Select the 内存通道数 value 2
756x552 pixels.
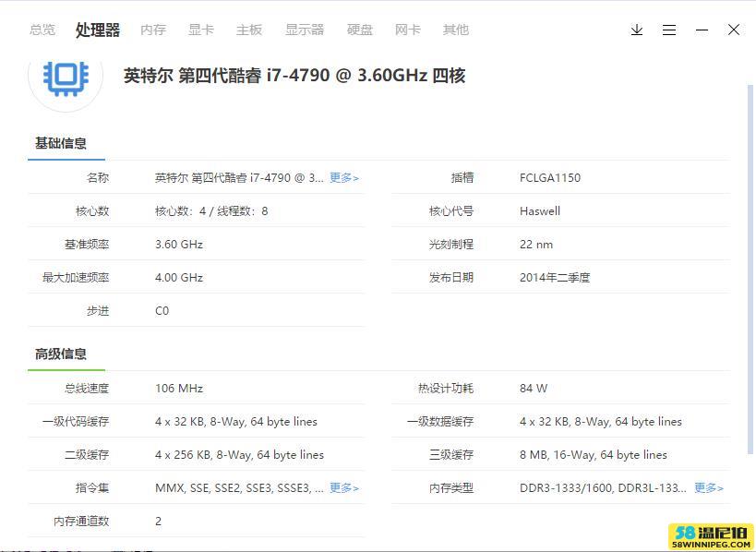tap(158, 522)
